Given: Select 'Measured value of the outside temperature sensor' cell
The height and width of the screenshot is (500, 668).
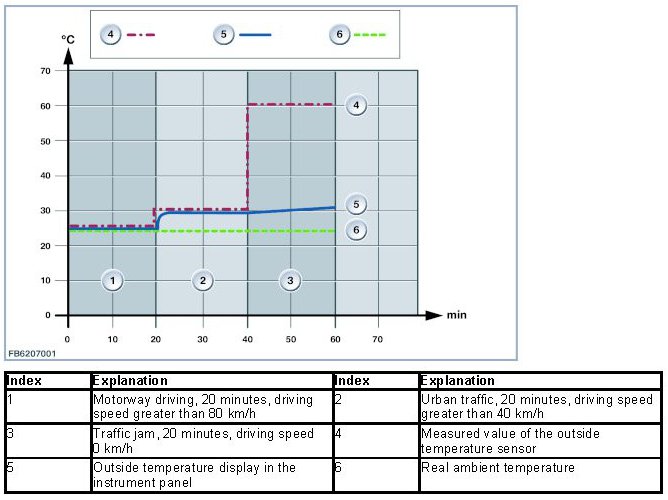Looking at the screenshot, I should tap(539, 440).
